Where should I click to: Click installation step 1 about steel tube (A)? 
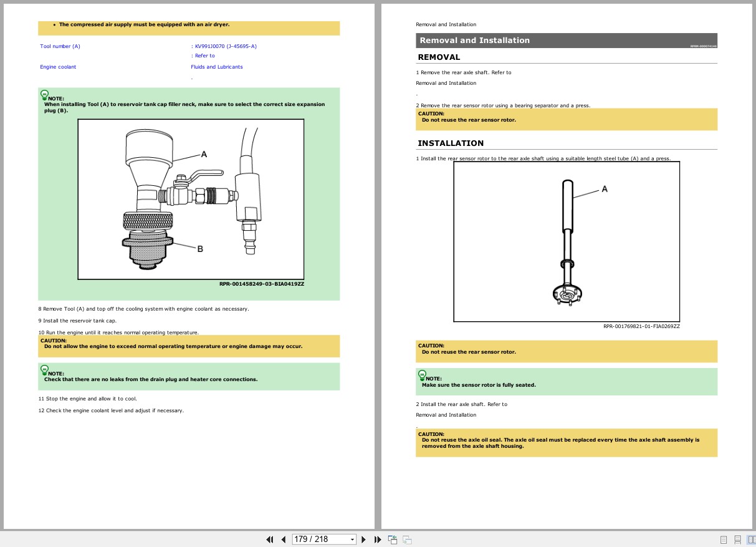[x=543, y=158]
